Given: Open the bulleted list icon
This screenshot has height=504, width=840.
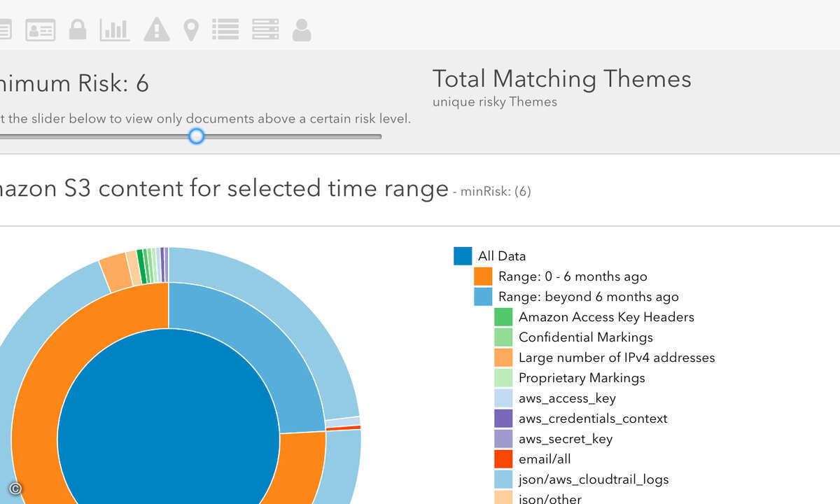Looking at the screenshot, I should (x=225, y=29).
